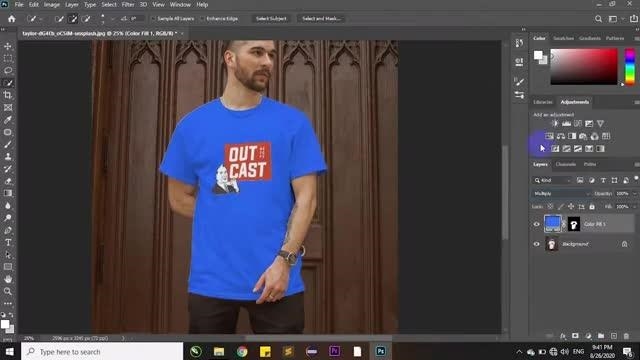Select the Zoom tool in toolbar
640x360 pixels.
pos(8,291)
